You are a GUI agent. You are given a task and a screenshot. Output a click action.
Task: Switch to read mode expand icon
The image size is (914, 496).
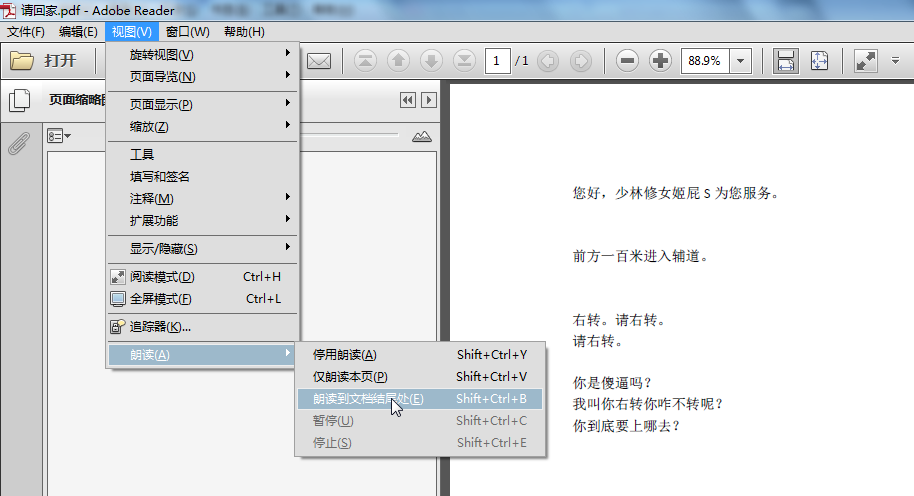pyautogui.click(x=866, y=61)
